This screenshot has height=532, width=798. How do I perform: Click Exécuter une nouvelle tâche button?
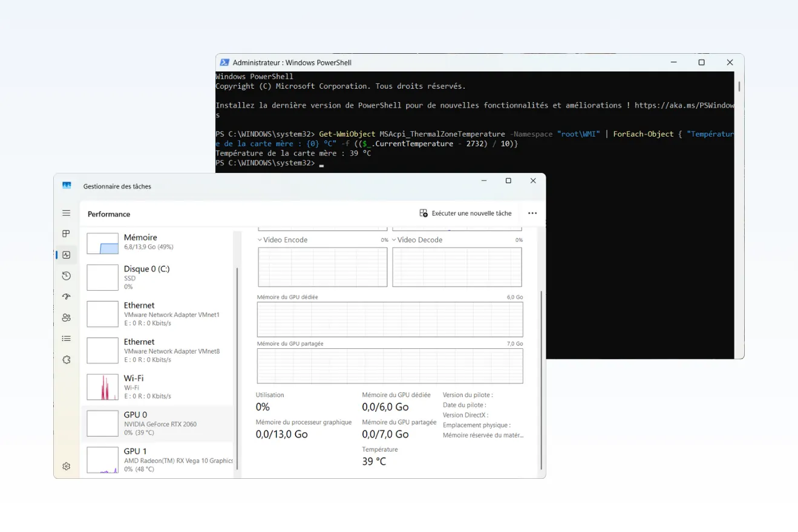(465, 213)
